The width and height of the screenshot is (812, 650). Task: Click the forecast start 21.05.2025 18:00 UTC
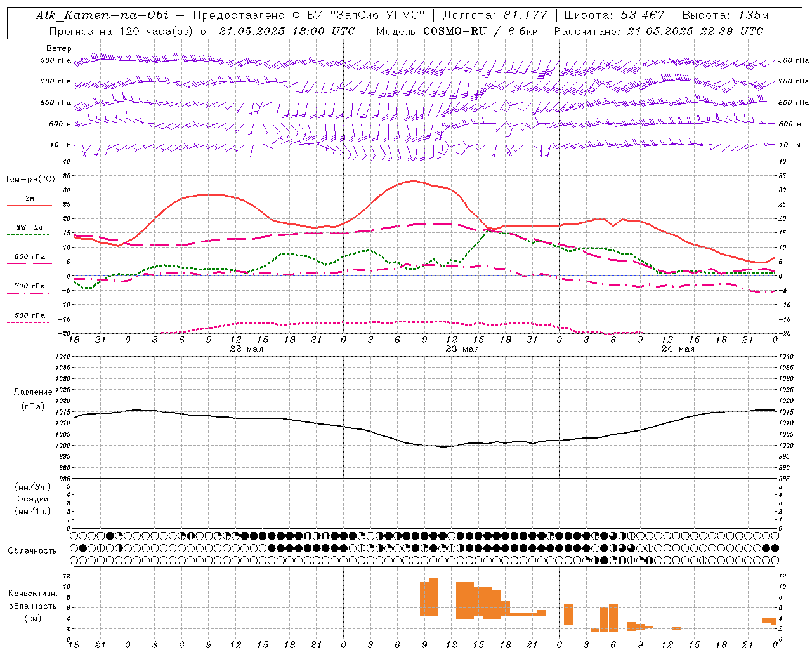[286, 31]
